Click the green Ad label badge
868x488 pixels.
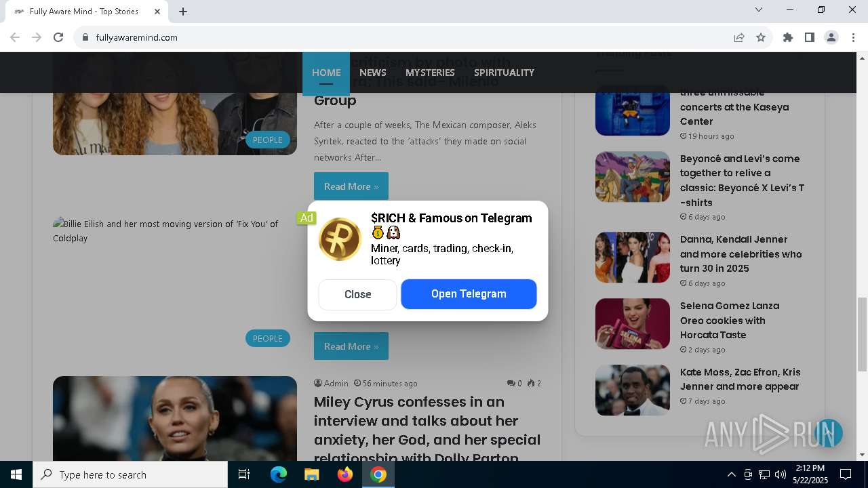click(x=307, y=218)
